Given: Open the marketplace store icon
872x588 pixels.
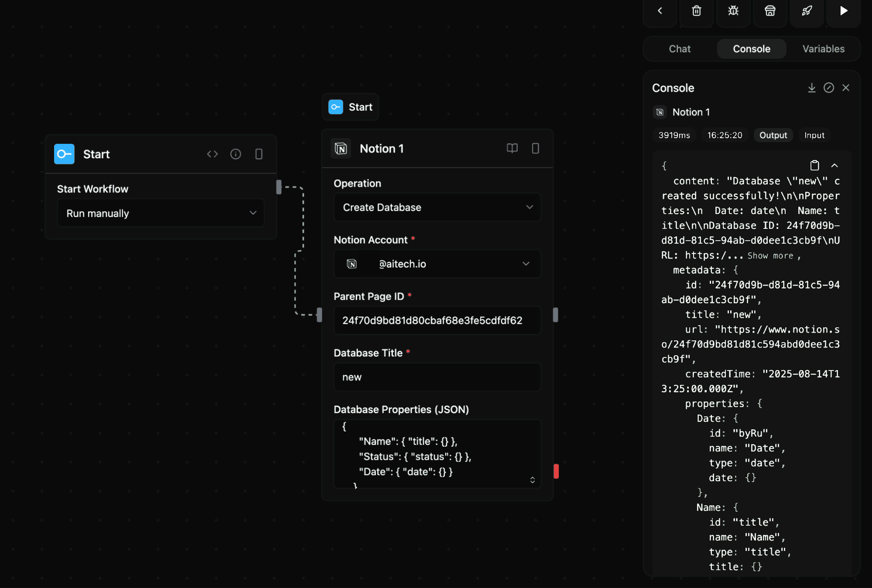Looking at the screenshot, I should point(769,11).
